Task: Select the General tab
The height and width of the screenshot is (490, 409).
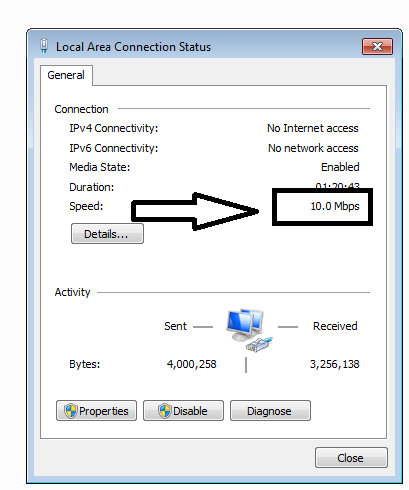Action: pos(66,75)
